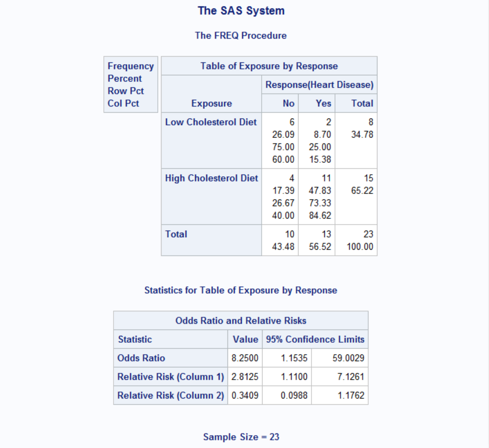This screenshot has width=489, height=448.
Task: Select the Odds Ratio and Relative Risks header
Action: coord(240,321)
